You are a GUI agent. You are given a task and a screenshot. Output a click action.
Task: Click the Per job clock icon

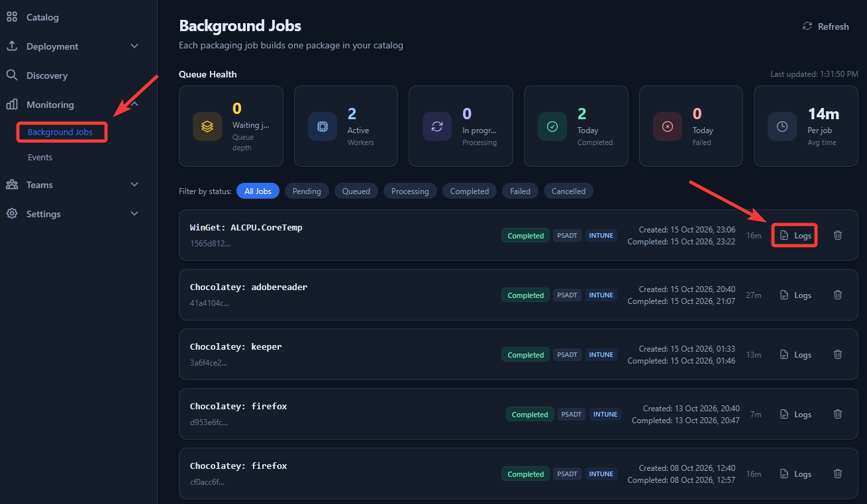pyautogui.click(x=782, y=126)
